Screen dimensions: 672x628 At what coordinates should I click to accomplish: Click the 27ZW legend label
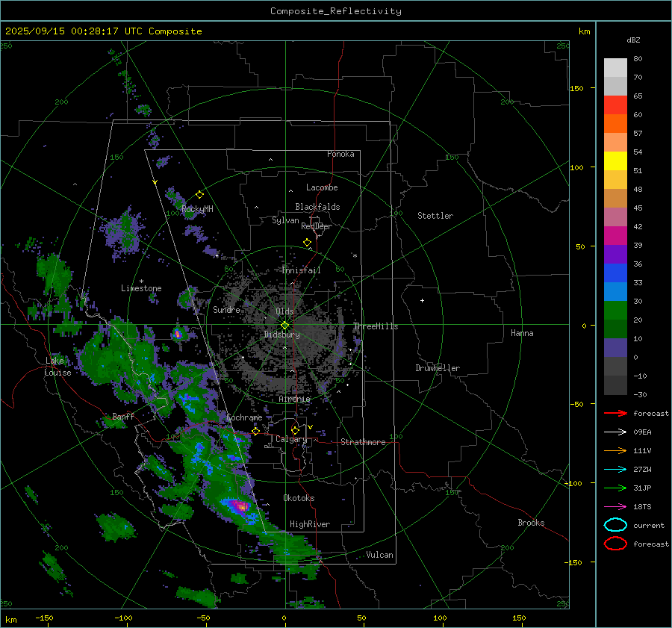642,470
